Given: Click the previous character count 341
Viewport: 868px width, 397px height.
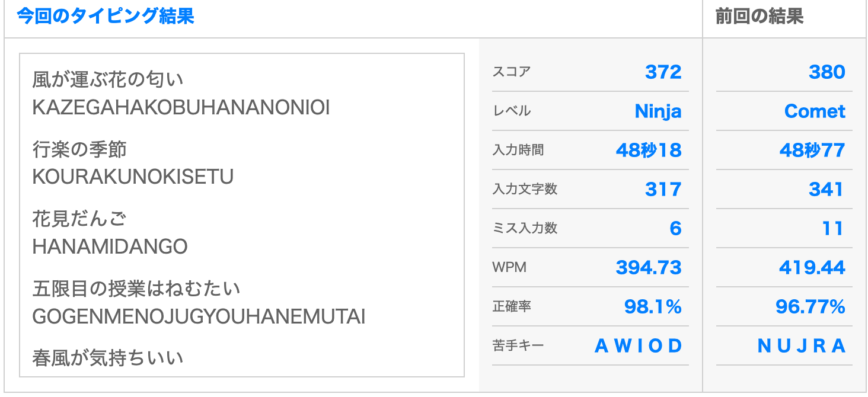Looking at the screenshot, I should 826,189.
